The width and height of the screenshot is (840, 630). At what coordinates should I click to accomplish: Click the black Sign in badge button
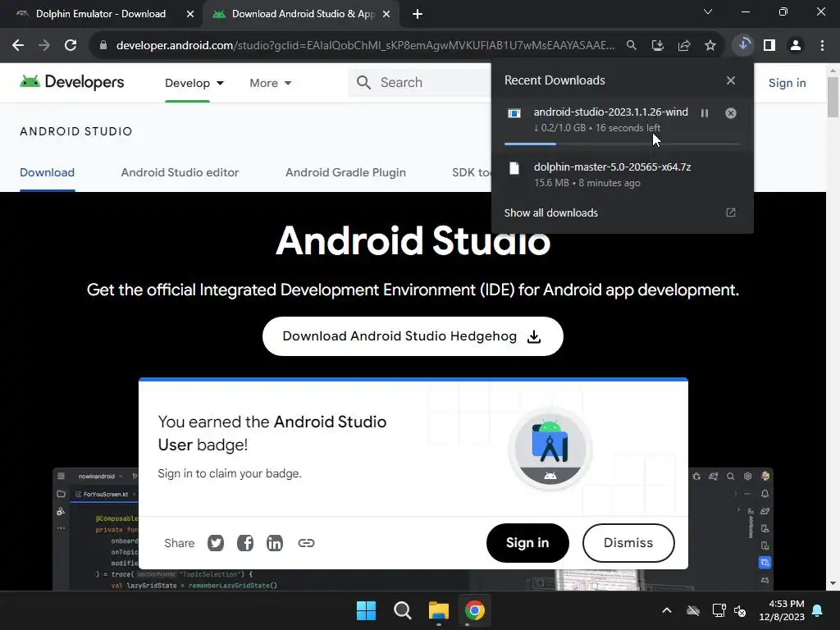(x=527, y=543)
